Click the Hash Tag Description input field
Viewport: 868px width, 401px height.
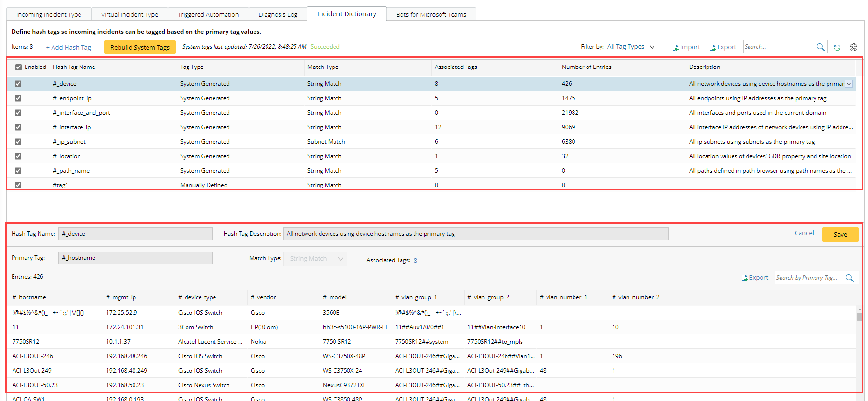476,234
